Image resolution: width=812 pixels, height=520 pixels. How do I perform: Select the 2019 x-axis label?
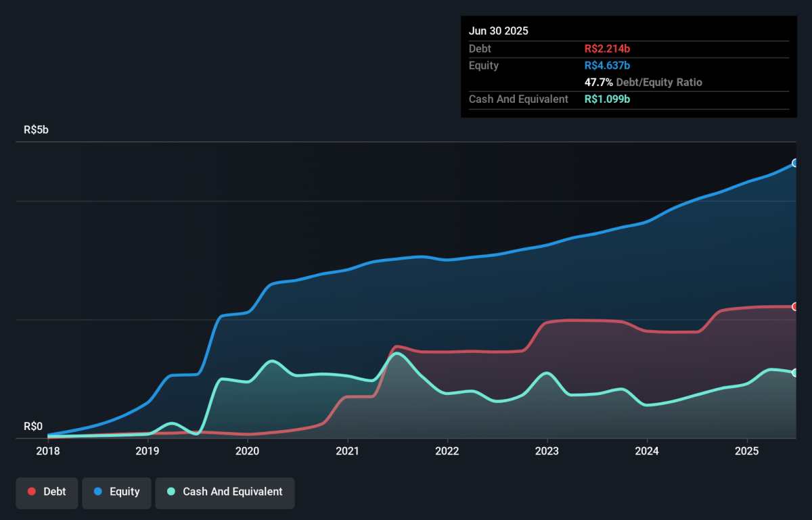coord(148,452)
